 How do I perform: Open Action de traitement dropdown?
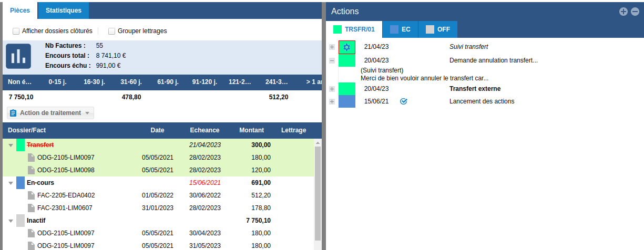50,113
